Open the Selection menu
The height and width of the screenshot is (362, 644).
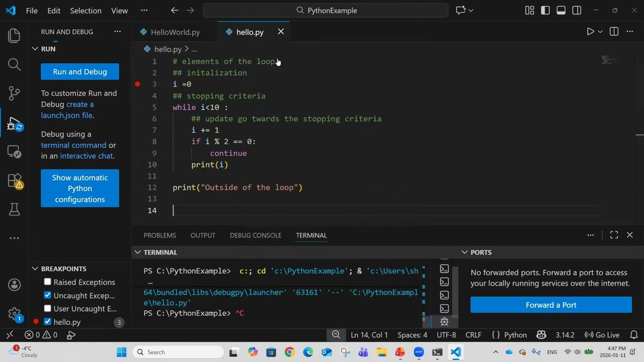(86, 10)
